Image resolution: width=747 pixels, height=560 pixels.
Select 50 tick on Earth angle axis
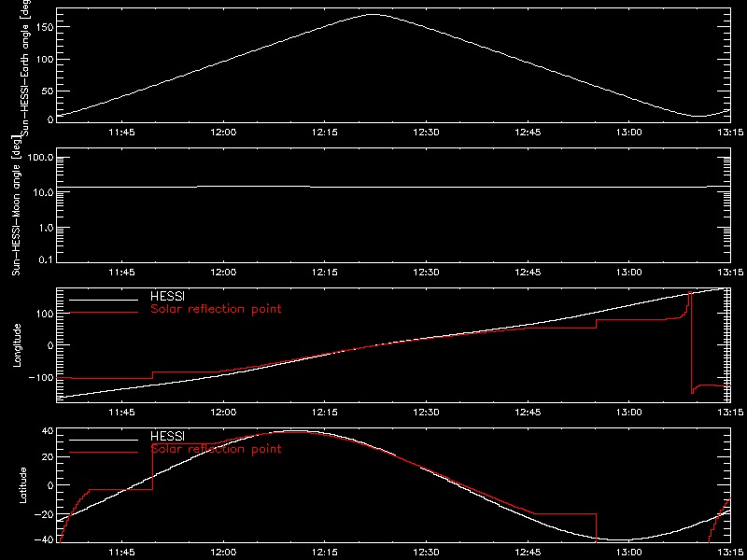tap(48, 91)
